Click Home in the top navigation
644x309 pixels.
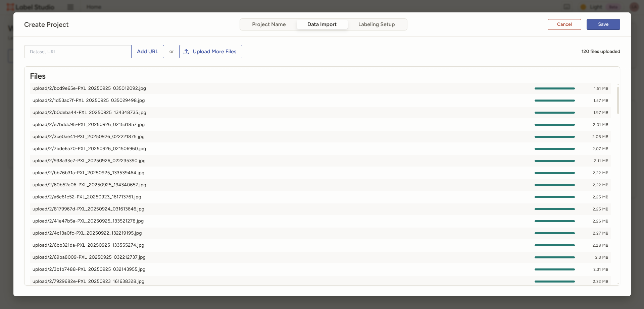tap(94, 7)
